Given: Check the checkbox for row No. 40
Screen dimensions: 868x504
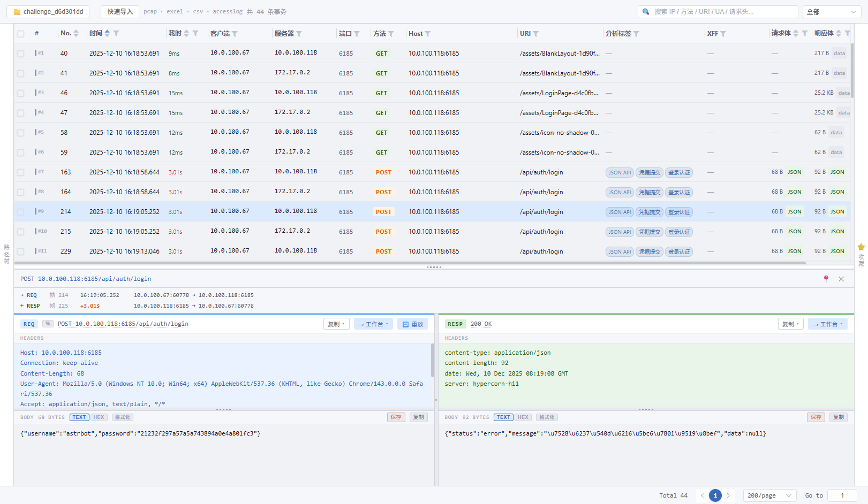Looking at the screenshot, I should tap(20, 54).
